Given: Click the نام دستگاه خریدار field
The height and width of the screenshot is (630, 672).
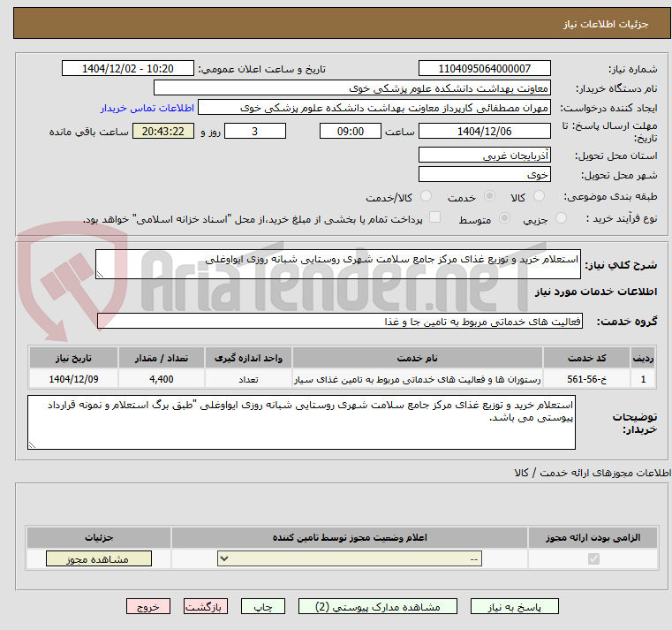Looking at the screenshot, I should click(351, 88).
